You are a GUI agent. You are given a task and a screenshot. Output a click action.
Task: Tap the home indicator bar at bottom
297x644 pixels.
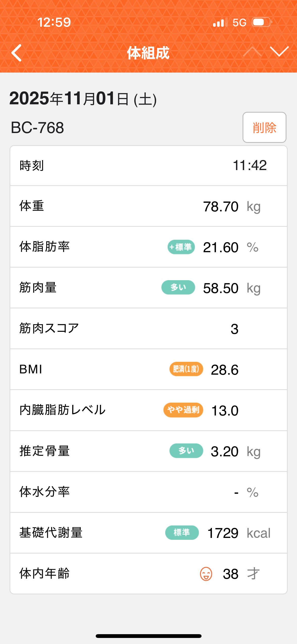[x=148, y=636]
